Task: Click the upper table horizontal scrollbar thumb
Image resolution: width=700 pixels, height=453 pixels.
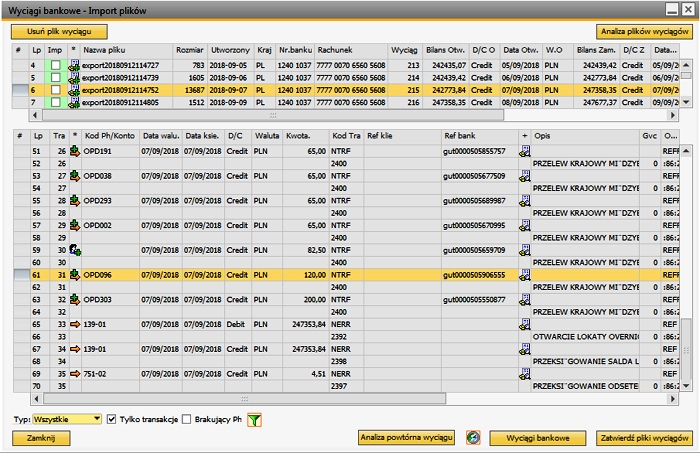Action: [273, 115]
